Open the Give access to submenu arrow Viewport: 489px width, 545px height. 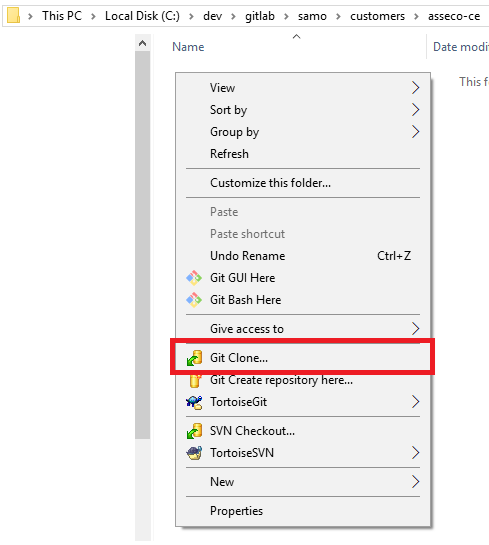pos(416,328)
